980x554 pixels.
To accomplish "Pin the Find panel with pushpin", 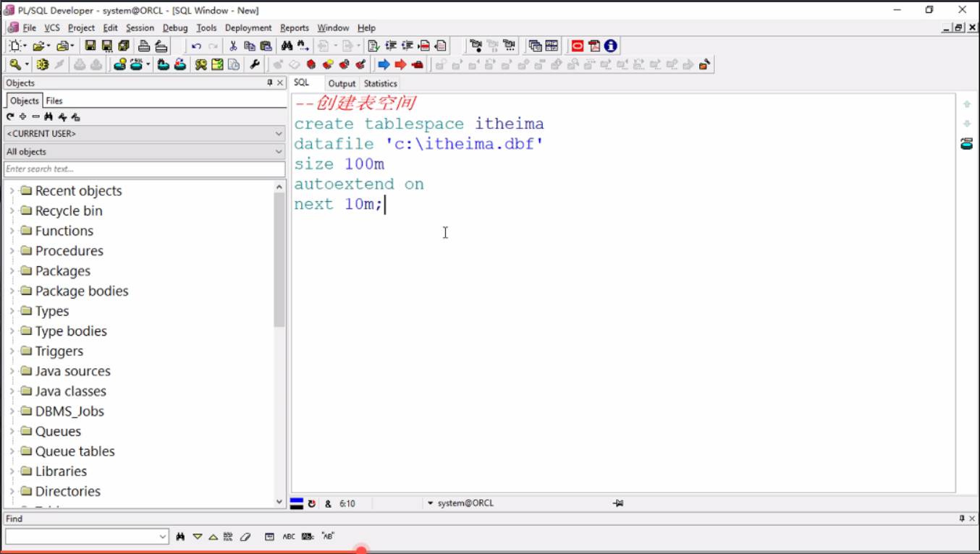I will pos(962,519).
